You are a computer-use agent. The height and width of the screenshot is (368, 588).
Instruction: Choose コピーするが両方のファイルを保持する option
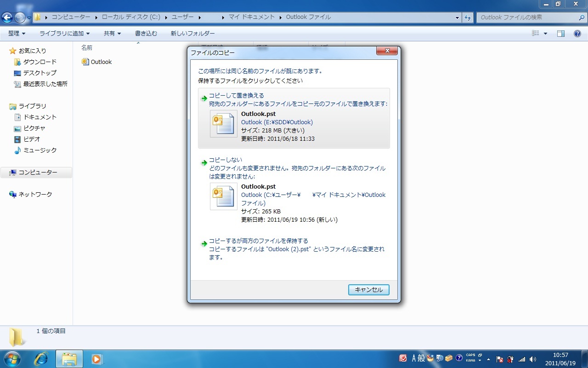click(x=294, y=249)
